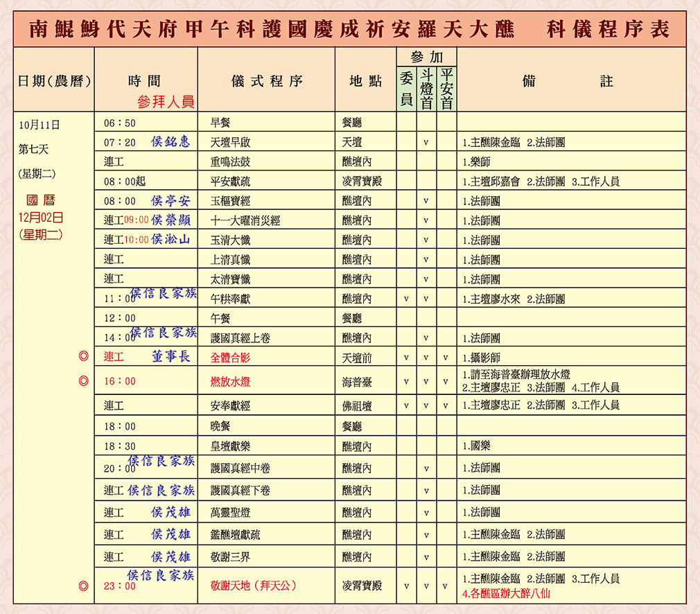Click the ritual 萬靈聖燈
The width and height of the screenshot is (700, 614).
[x=230, y=513]
